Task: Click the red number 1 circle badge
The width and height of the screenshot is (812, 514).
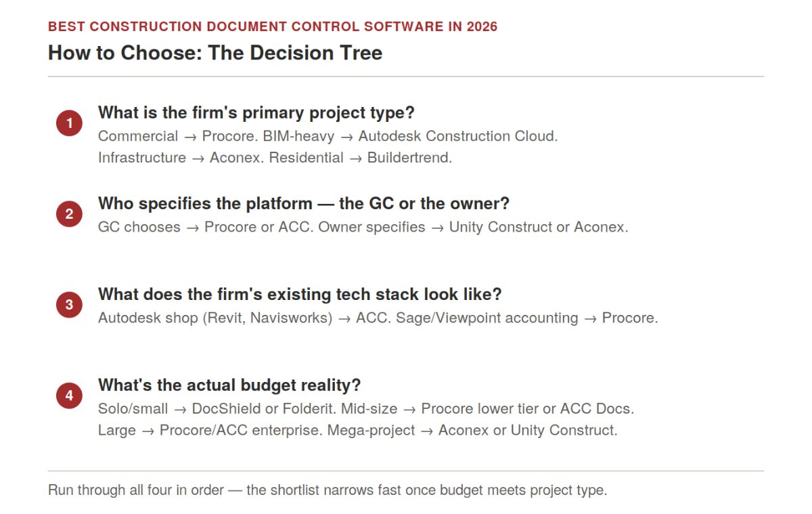Action: 69,123
